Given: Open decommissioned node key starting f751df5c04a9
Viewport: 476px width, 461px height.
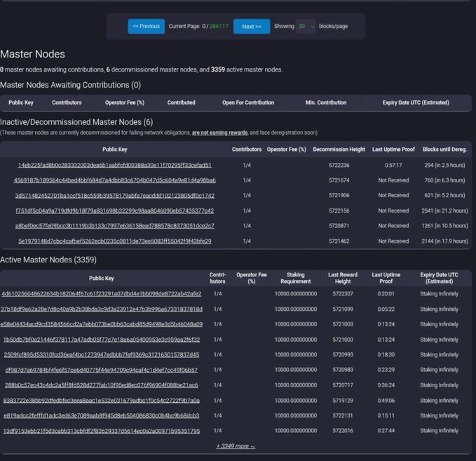Looking at the screenshot, I should coord(115,211).
